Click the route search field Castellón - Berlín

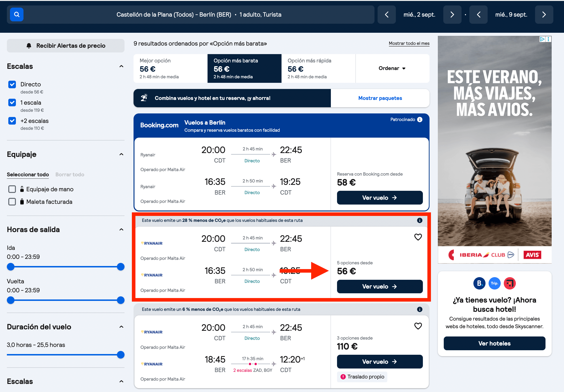(190, 14)
